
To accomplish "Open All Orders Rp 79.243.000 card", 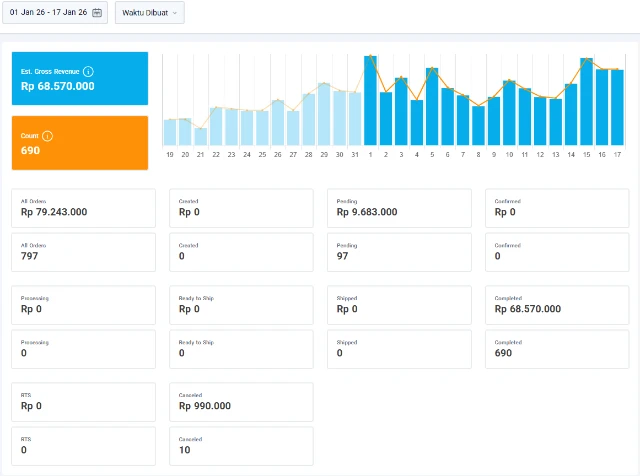I will click(x=83, y=208).
